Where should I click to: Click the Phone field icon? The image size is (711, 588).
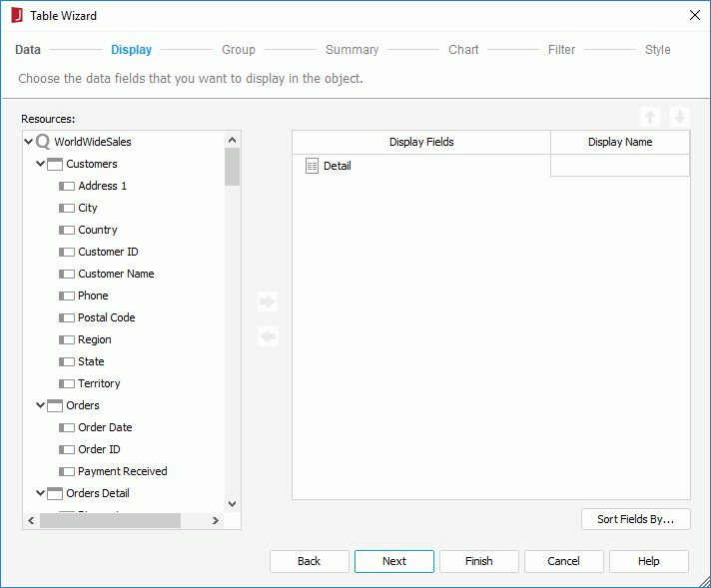coord(67,296)
